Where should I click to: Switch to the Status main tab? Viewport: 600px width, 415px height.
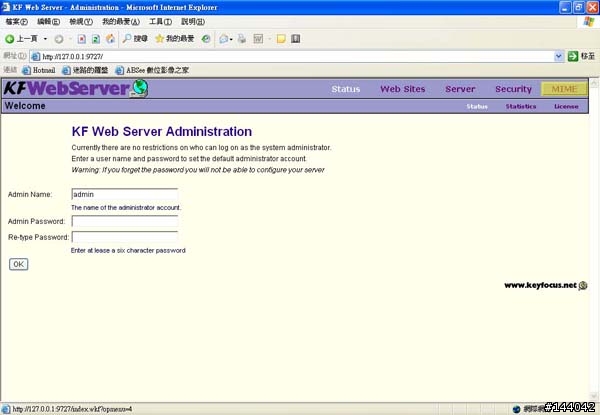pos(346,89)
